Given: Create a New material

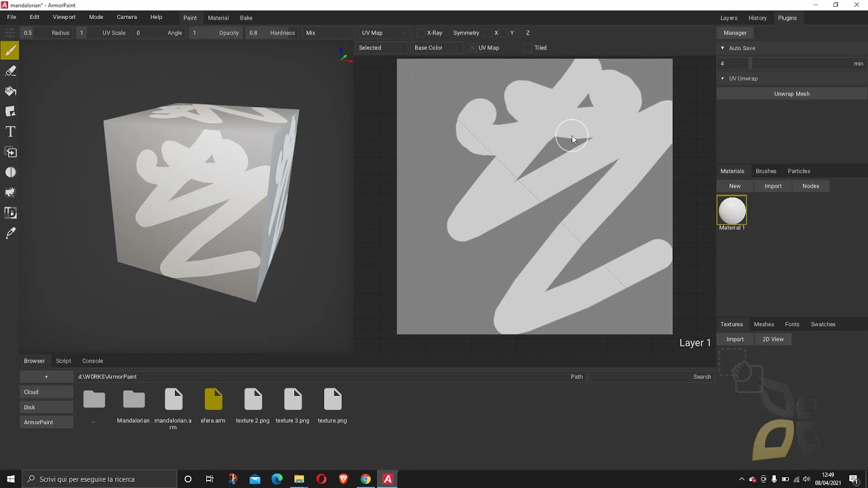Looking at the screenshot, I should [735, 186].
